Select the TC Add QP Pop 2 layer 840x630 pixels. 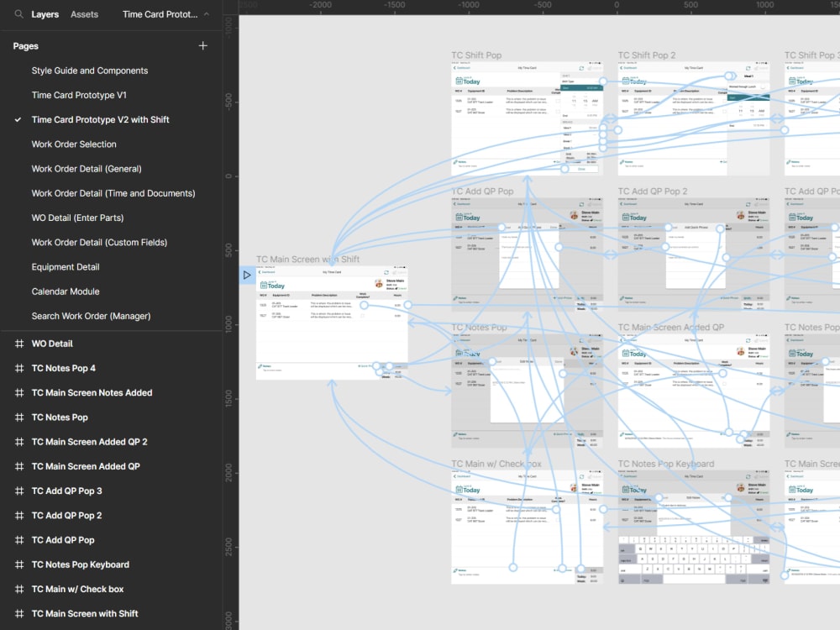pos(66,516)
